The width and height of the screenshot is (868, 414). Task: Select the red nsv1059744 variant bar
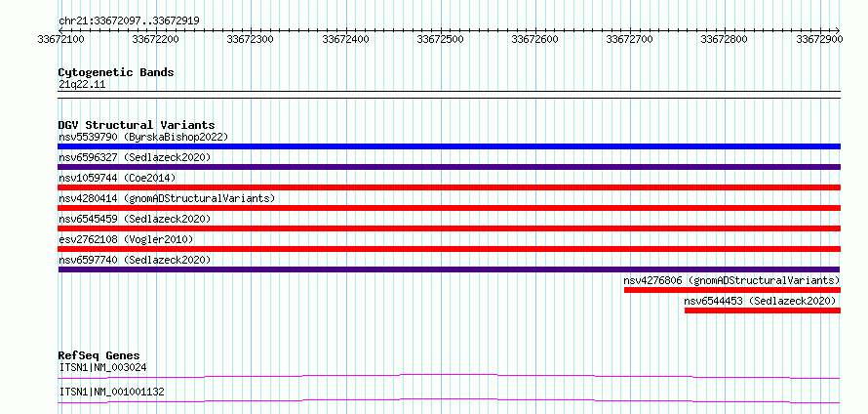449,187
